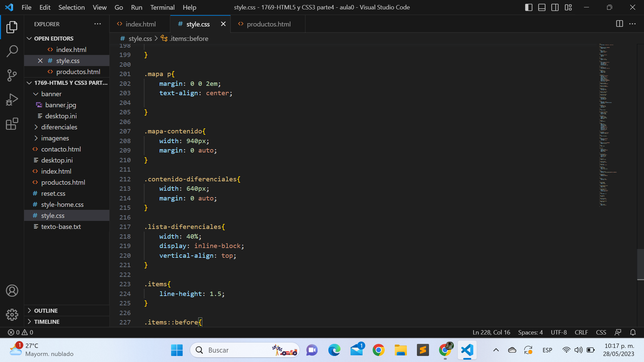The image size is (644, 362).
Task: Open the File menu
Action: click(26, 7)
